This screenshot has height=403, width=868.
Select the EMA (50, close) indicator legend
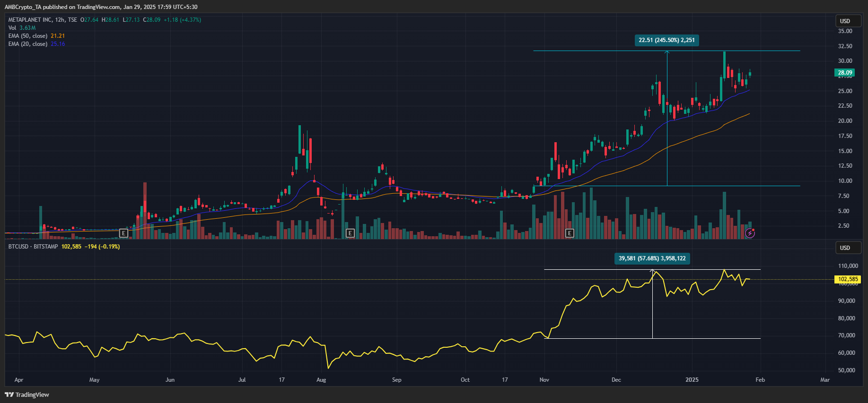[36, 36]
